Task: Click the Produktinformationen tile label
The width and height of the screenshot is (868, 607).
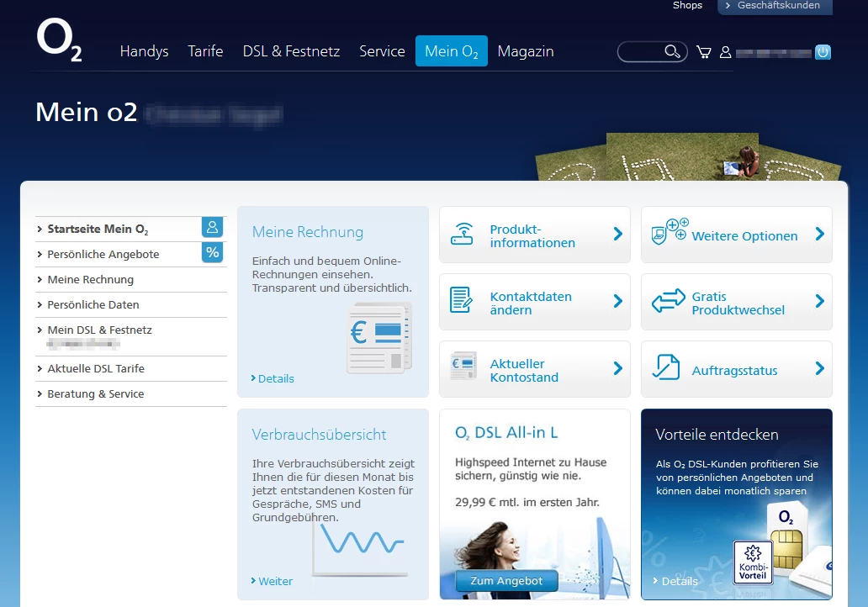Action: tap(532, 236)
